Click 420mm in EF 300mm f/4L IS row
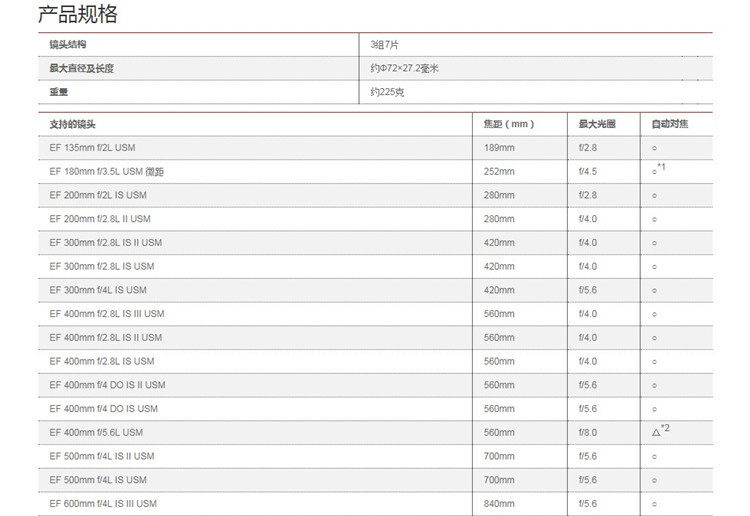This screenshot has width=750, height=516. pos(499,290)
